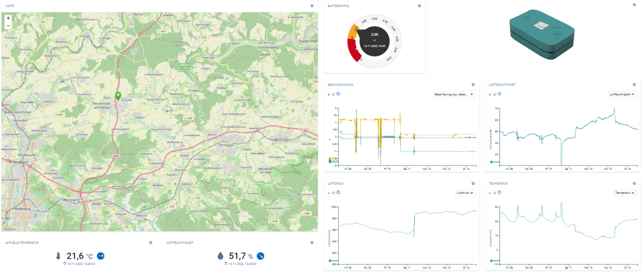
Task: Click chart-type icon in Luftdruck widget
Action: tap(334, 193)
